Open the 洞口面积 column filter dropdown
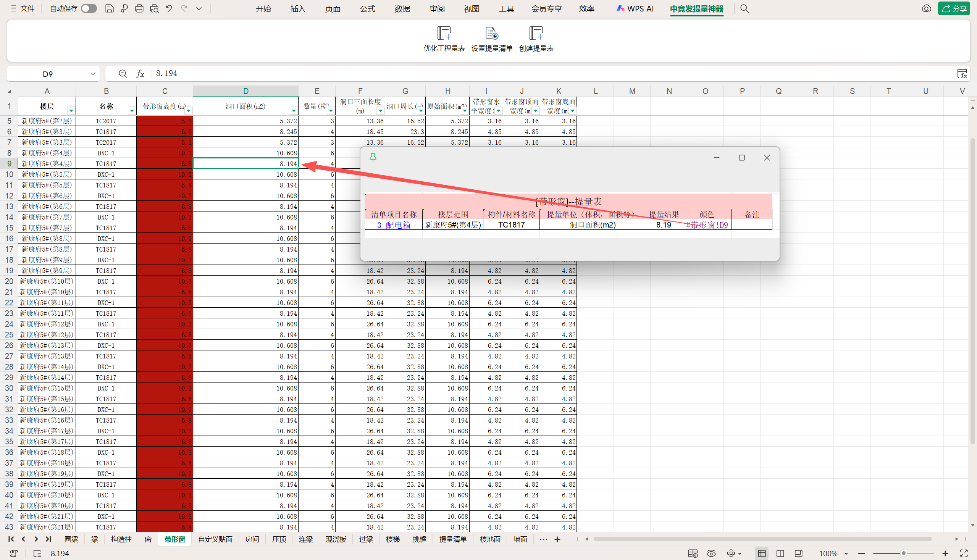977x560 pixels. (x=294, y=111)
